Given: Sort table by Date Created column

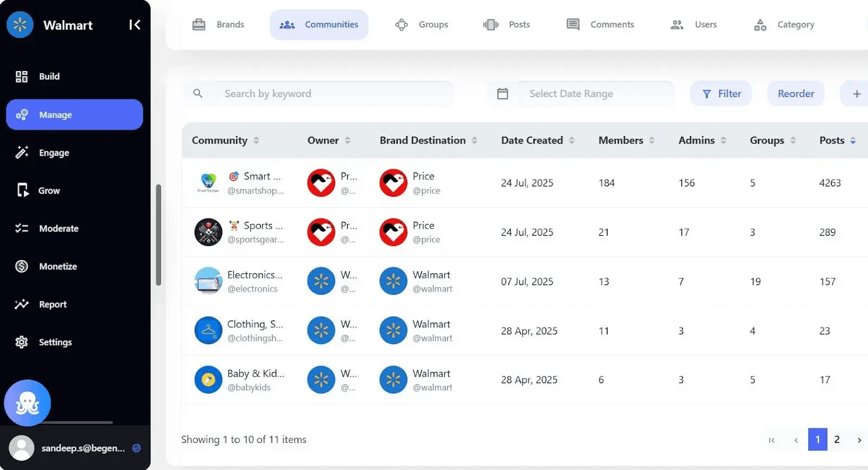Looking at the screenshot, I should 571,140.
